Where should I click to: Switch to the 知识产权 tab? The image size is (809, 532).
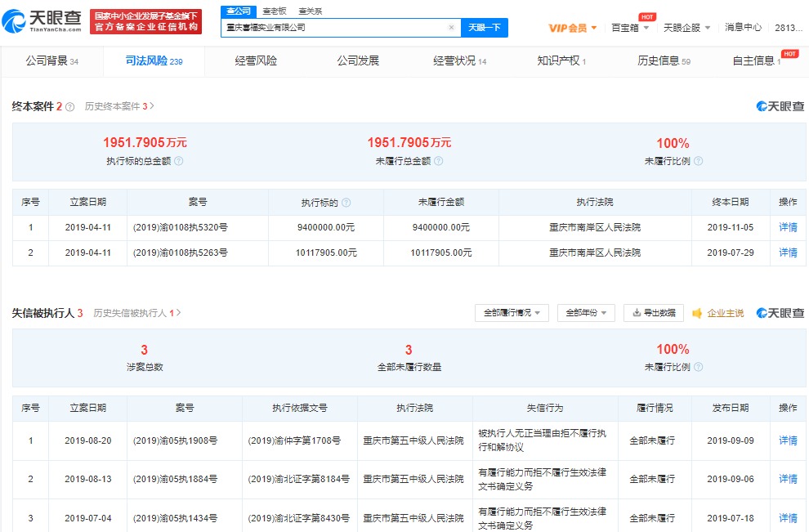click(561, 61)
